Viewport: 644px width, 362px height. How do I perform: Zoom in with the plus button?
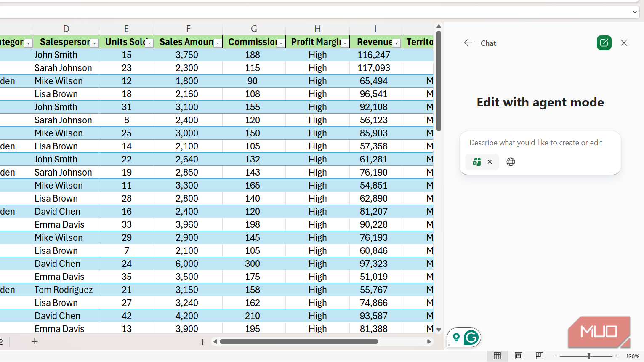(x=617, y=356)
